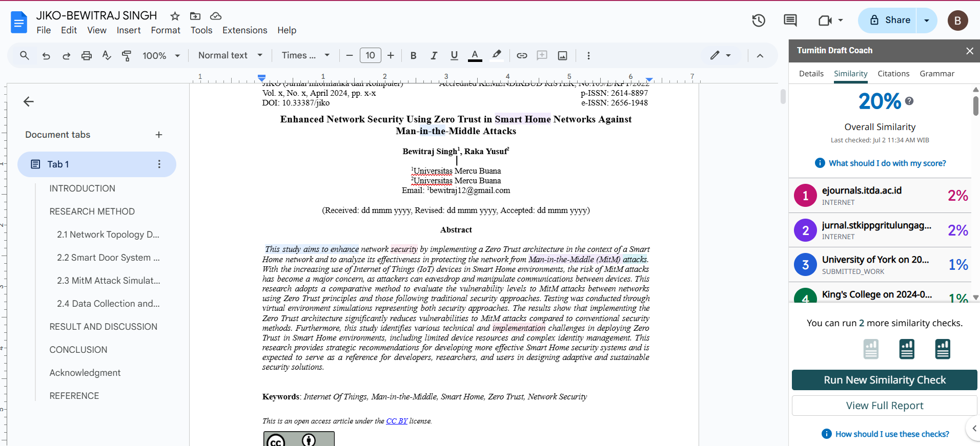Open the Tools menu
This screenshot has width=980, height=446.
coord(201,30)
